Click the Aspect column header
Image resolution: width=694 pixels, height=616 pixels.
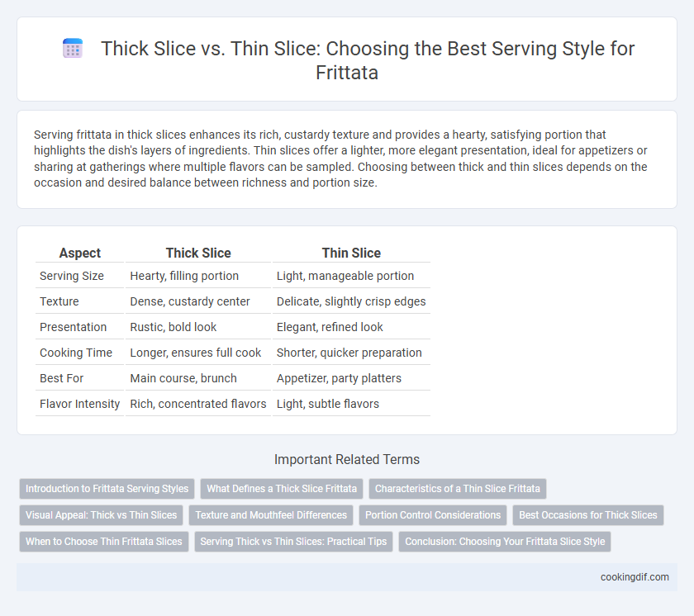[79, 253]
